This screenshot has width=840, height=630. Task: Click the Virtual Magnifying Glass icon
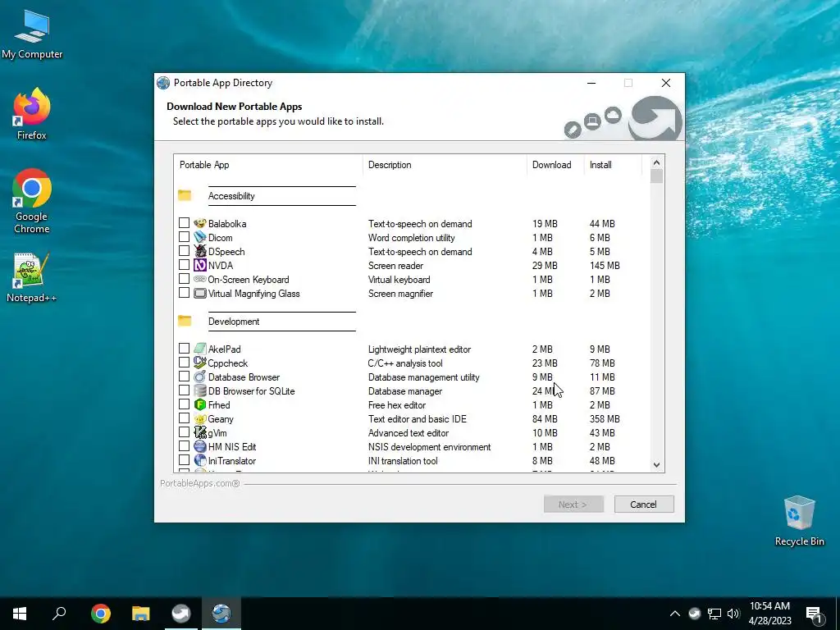[200, 293]
